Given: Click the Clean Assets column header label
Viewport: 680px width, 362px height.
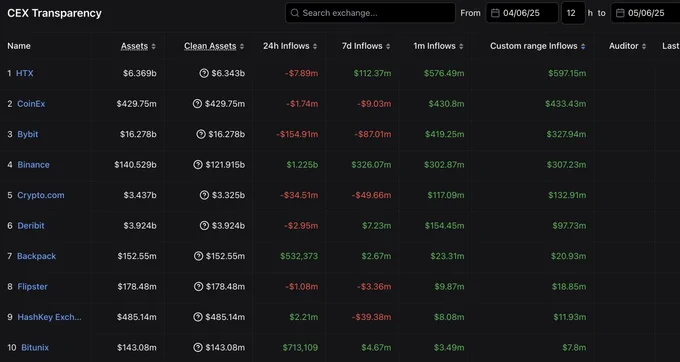Looking at the screenshot, I should tap(210, 46).
